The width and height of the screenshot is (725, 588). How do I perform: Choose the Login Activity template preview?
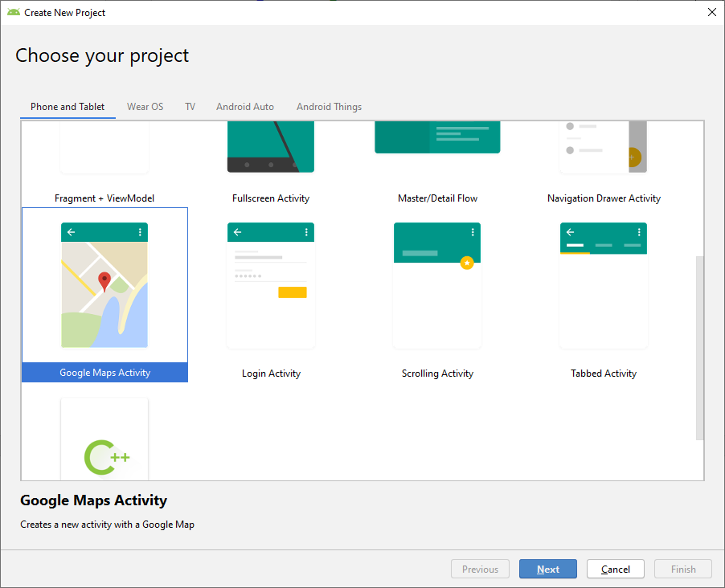pyautogui.click(x=271, y=285)
